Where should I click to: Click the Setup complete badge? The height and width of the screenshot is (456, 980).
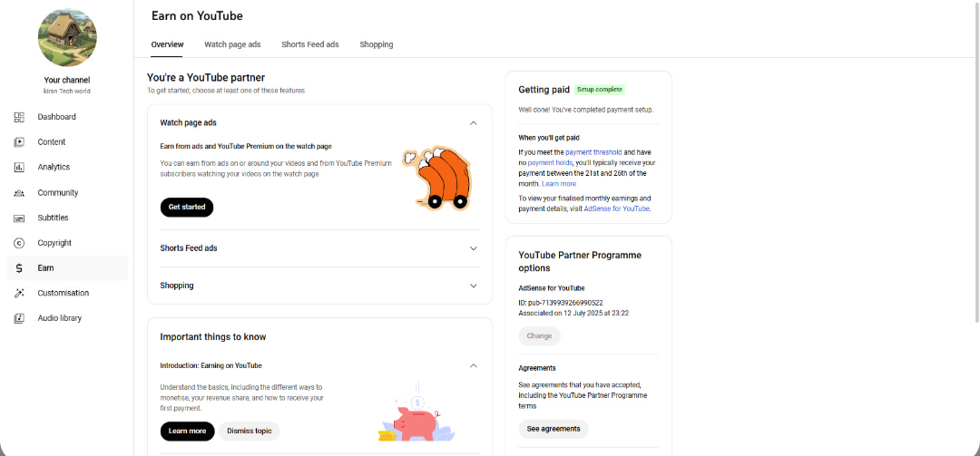(600, 90)
